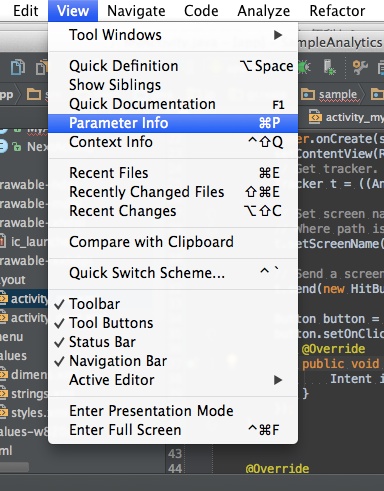Show Recent Changes
384x491 pixels.
173,211
